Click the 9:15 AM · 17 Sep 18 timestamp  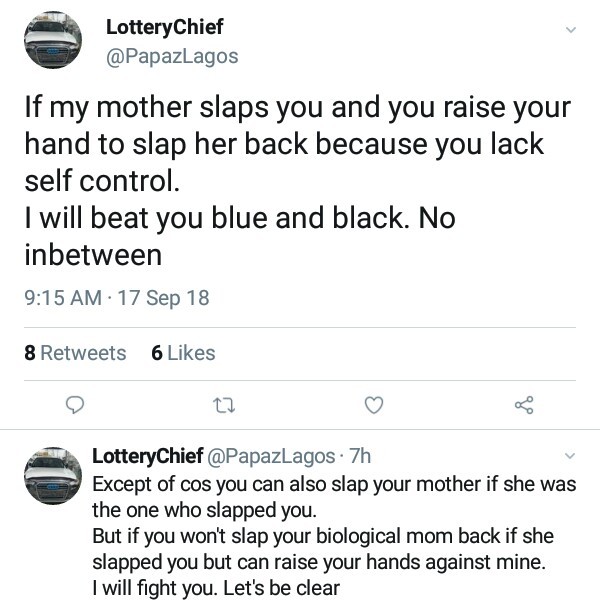(116, 298)
